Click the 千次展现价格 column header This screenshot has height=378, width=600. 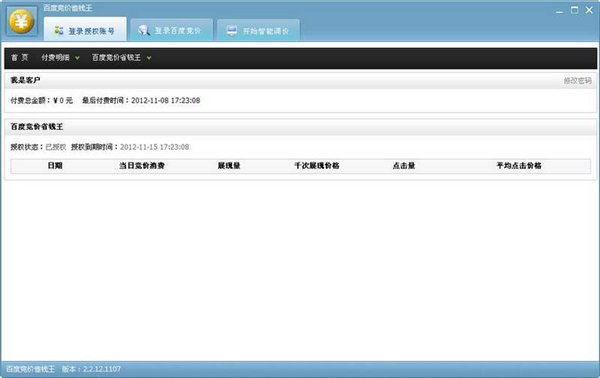317,166
